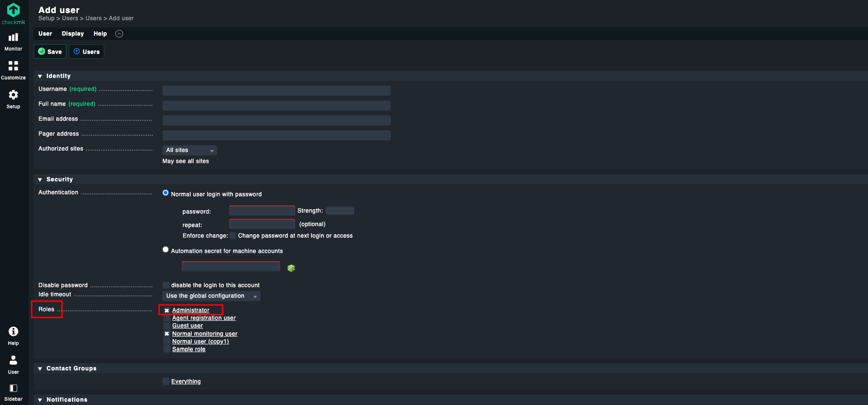The image size is (868, 405).
Task: Click the password Strength meter bar
Action: click(340, 210)
